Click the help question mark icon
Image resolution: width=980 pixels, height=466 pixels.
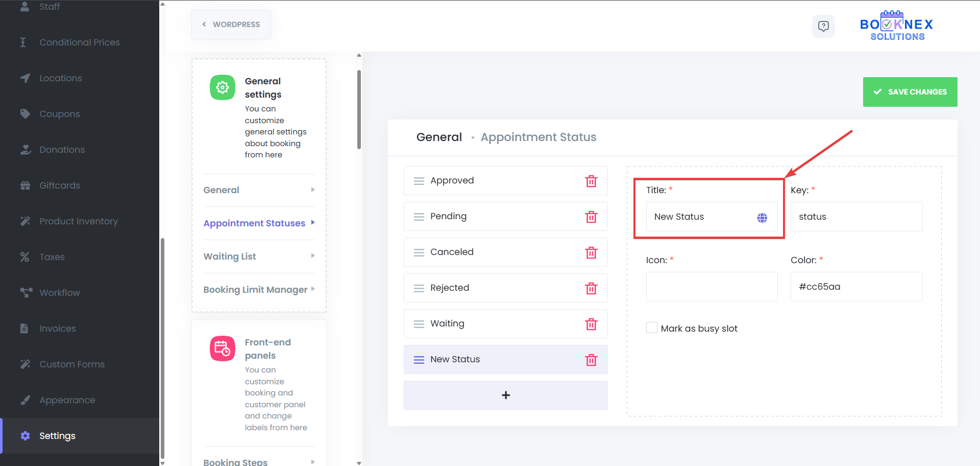pyautogui.click(x=823, y=26)
